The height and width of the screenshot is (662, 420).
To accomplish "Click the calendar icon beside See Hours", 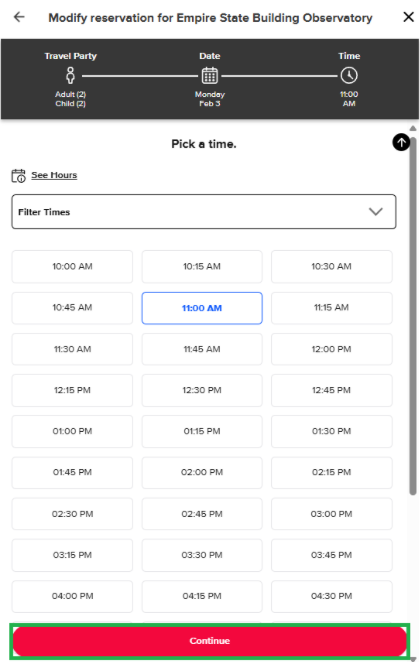I will click(x=18, y=176).
